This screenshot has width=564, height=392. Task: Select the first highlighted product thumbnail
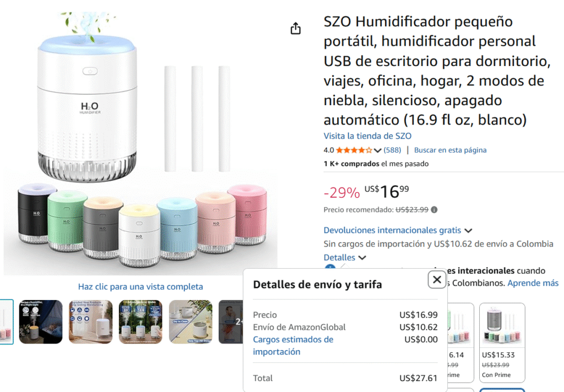(7, 322)
